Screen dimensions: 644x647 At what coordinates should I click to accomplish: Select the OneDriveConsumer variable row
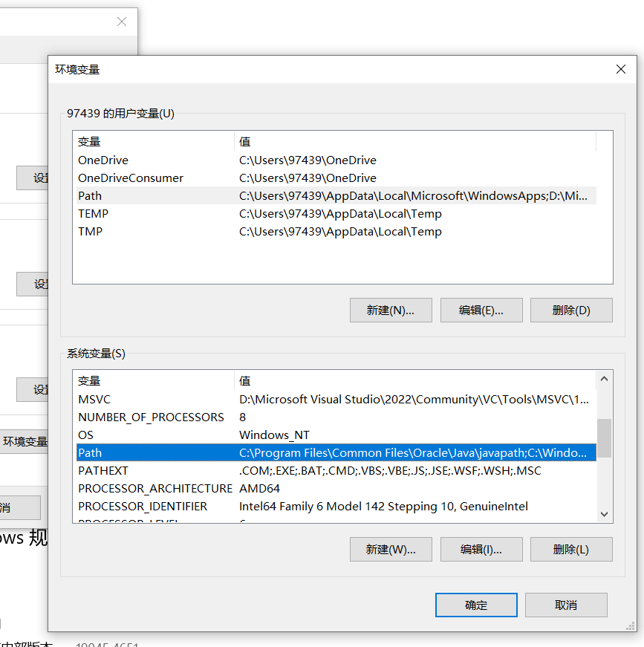coord(131,178)
